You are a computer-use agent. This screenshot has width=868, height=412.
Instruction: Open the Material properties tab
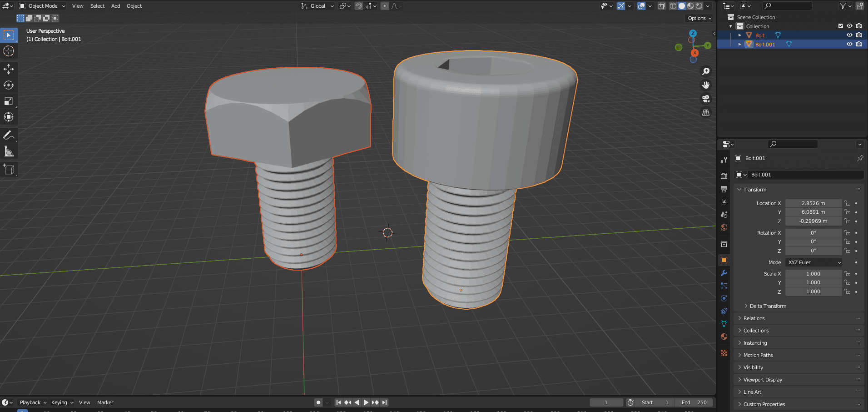[x=724, y=337]
